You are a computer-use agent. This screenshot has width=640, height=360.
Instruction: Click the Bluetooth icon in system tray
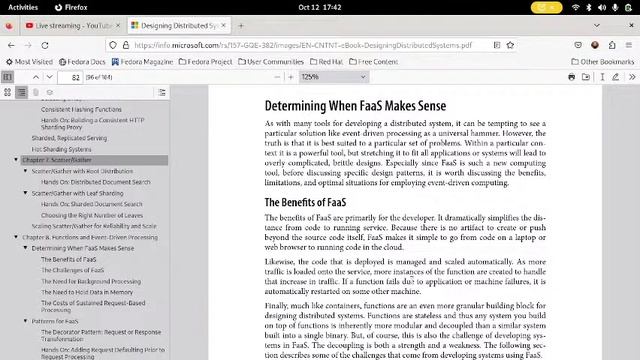[x=589, y=7]
